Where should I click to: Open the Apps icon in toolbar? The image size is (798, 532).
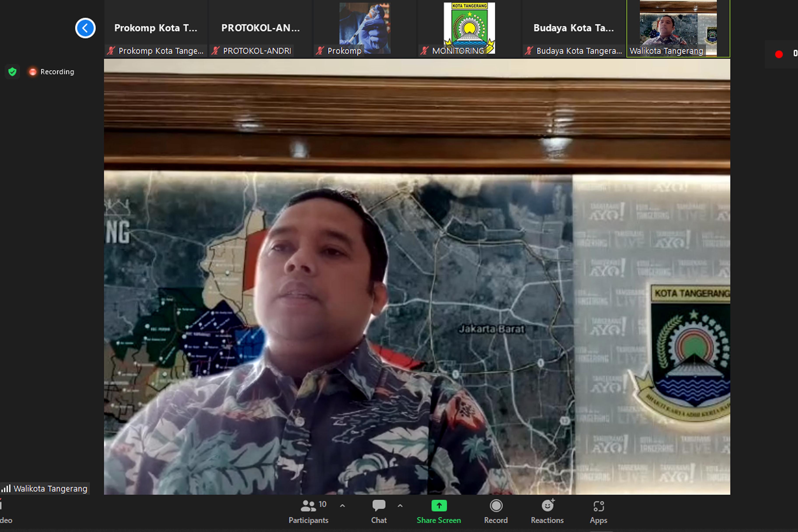[598, 506]
